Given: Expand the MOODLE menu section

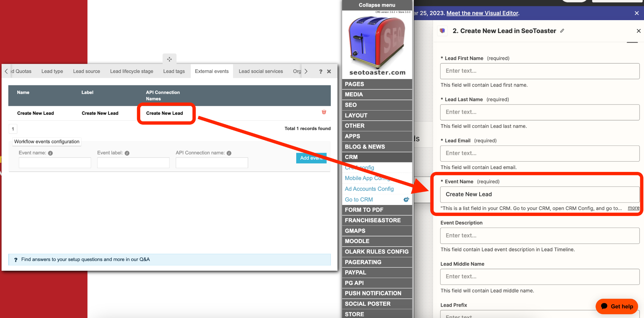Looking at the screenshot, I should pyautogui.click(x=377, y=241).
